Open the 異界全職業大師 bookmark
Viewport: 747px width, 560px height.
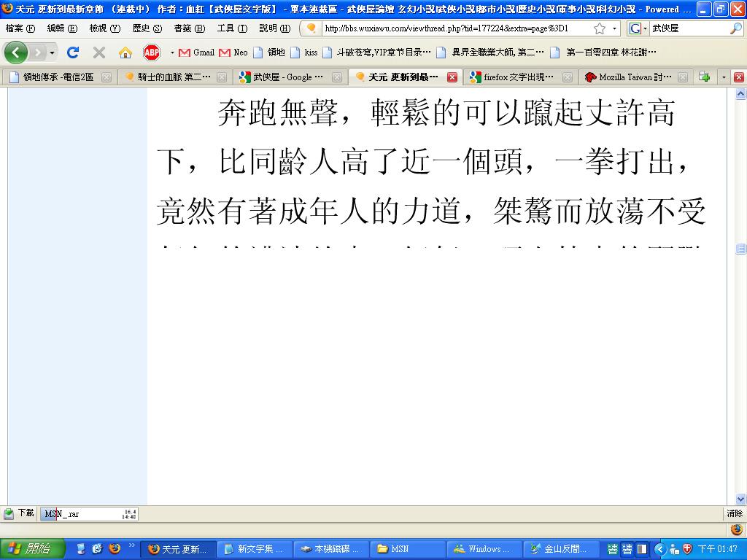(490, 52)
